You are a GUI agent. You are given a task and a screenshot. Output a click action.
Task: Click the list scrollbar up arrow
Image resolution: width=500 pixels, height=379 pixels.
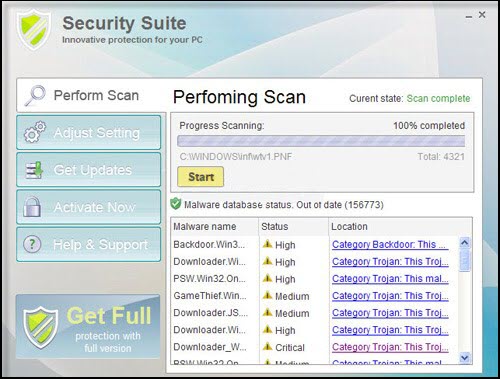(x=464, y=242)
